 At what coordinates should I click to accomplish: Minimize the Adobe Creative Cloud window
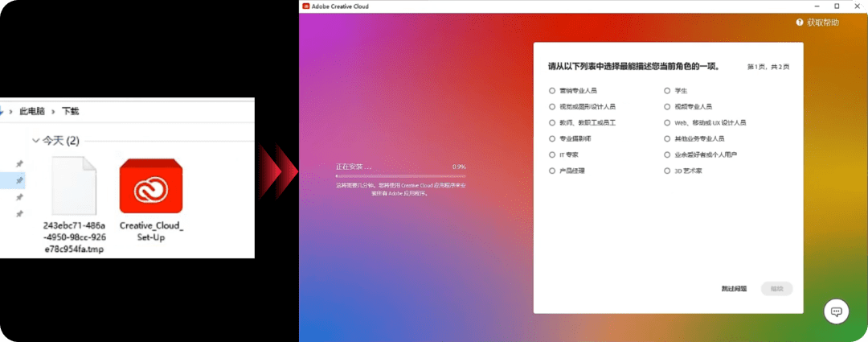click(x=817, y=6)
